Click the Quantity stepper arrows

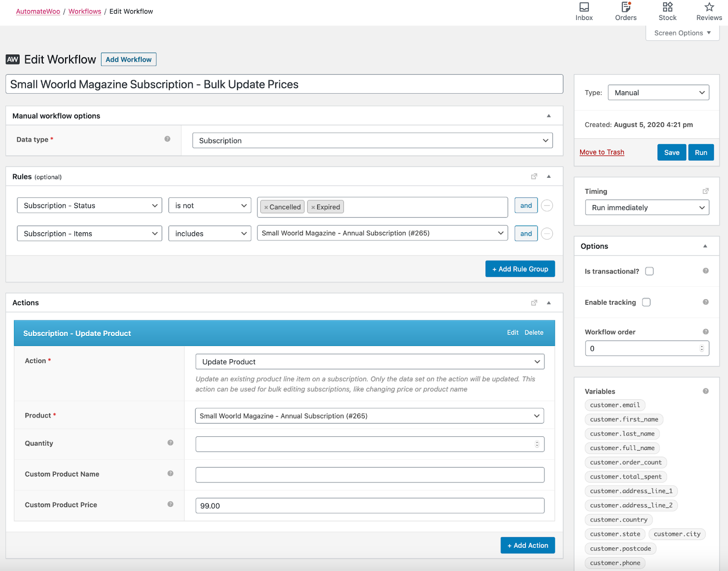coord(537,444)
